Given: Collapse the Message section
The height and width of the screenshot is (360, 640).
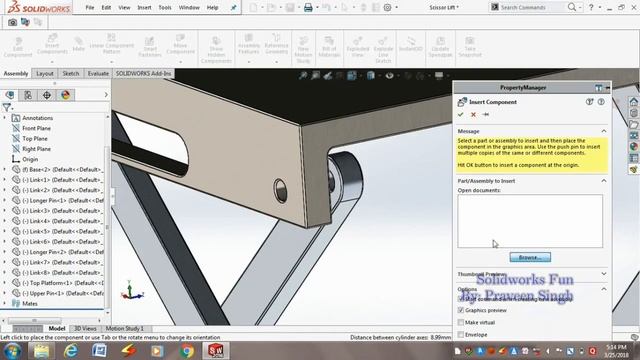Looking at the screenshot, I should pyautogui.click(x=604, y=131).
